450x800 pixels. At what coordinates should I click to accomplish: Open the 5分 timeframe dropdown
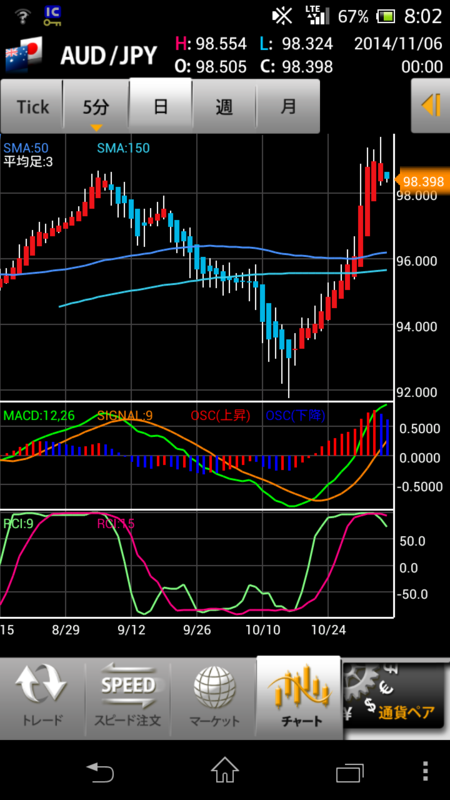[96, 107]
